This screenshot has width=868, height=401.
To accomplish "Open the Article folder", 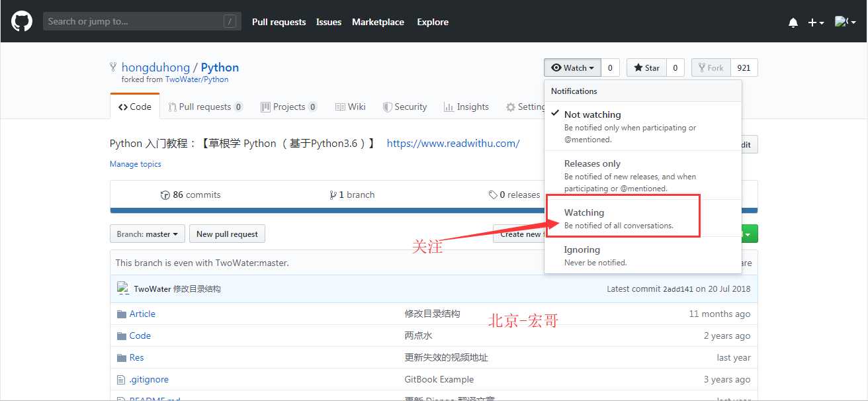I will pyautogui.click(x=142, y=314).
